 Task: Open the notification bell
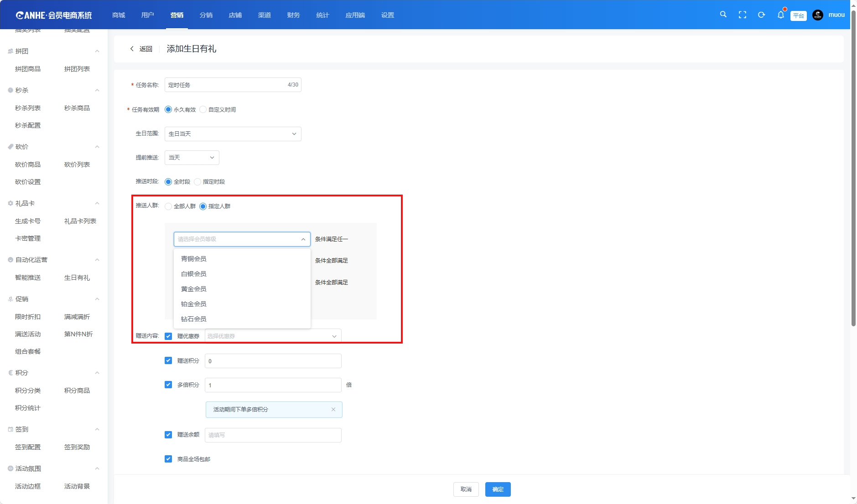point(780,15)
